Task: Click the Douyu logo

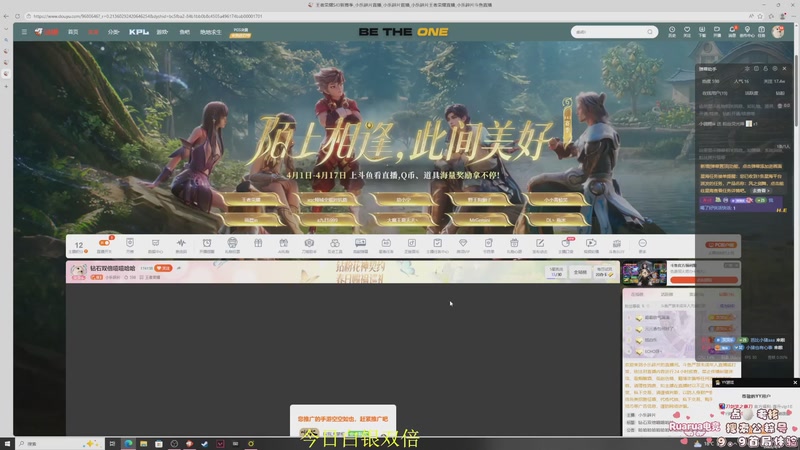Action: pos(46,32)
